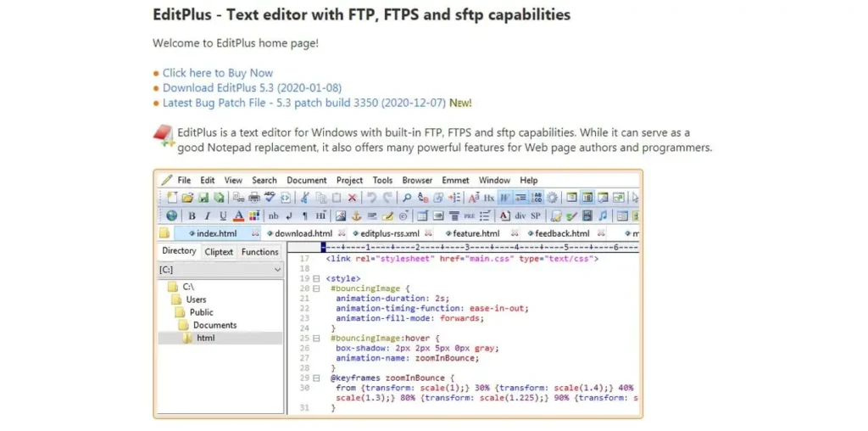Toggle Italic formatting button

(x=208, y=215)
